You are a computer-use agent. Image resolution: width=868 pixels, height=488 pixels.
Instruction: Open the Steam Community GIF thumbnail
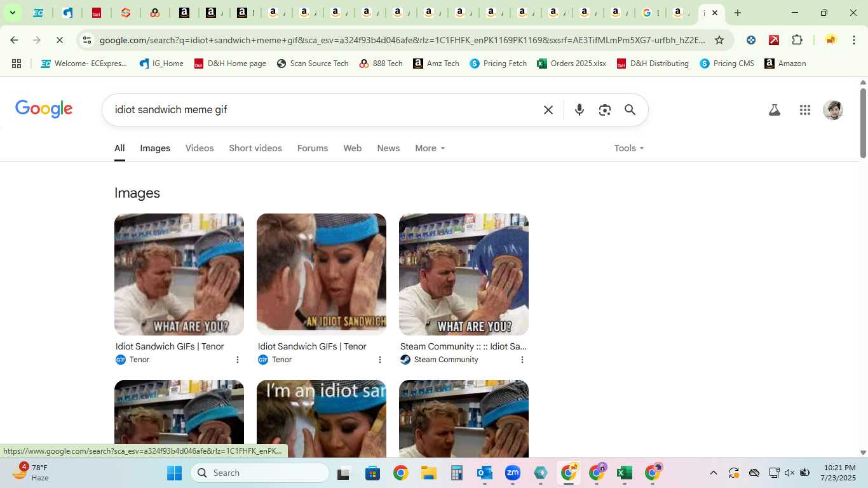click(464, 274)
